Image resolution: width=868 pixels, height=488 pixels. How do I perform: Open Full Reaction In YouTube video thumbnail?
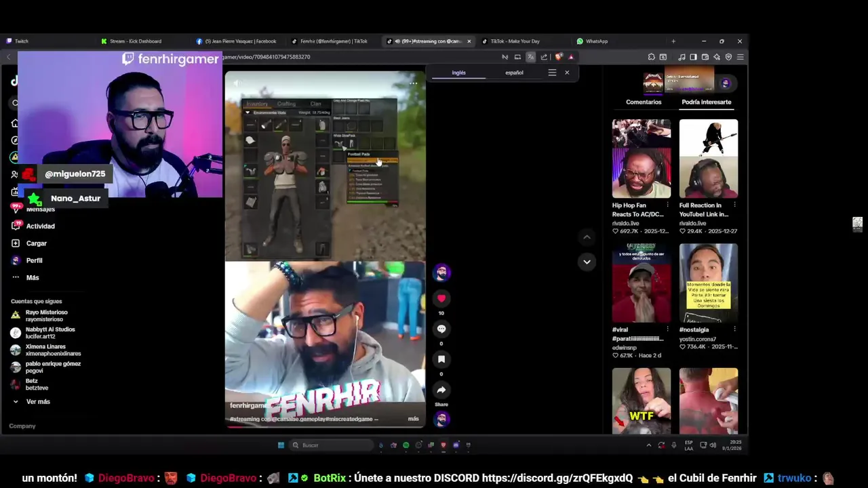coord(709,159)
